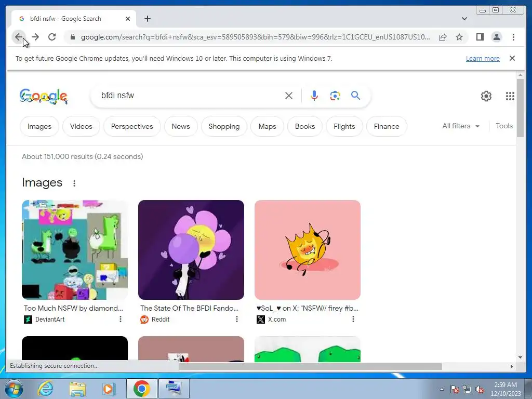Open Learn more about Chrome updates

pos(483,58)
